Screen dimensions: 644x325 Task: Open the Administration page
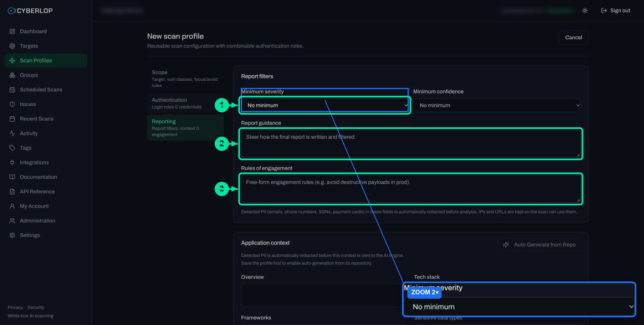pos(46,221)
